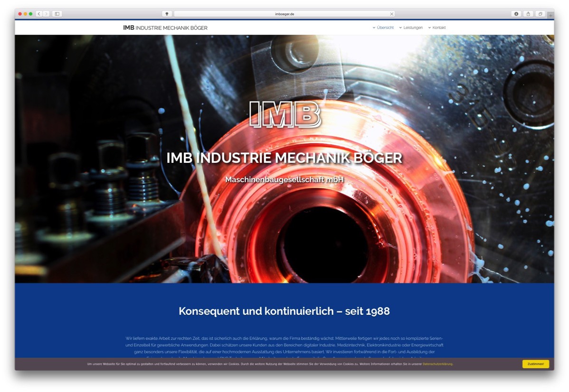Click the heading Konsequent und kontinuierlich
Image resolution: width=569 pixels, height=392 pixels.
[x=284, y=311]
